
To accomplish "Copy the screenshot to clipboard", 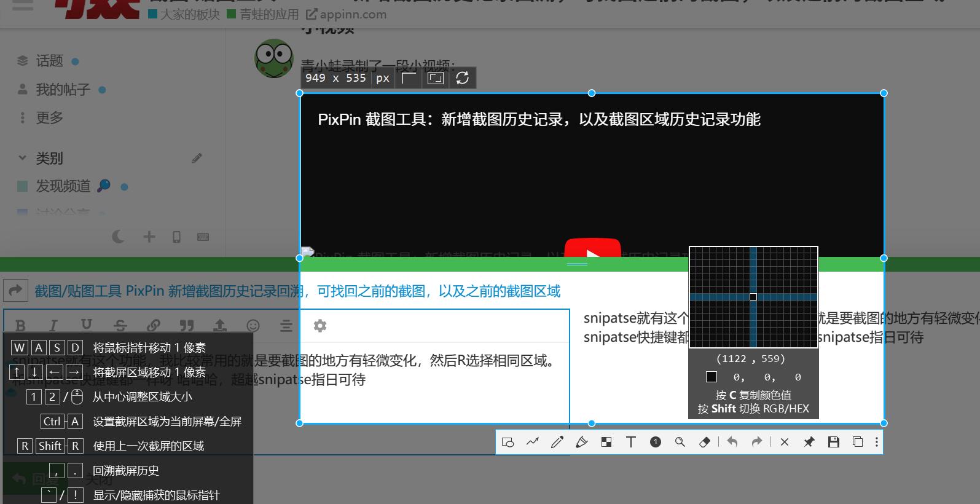I will (858, 442).
